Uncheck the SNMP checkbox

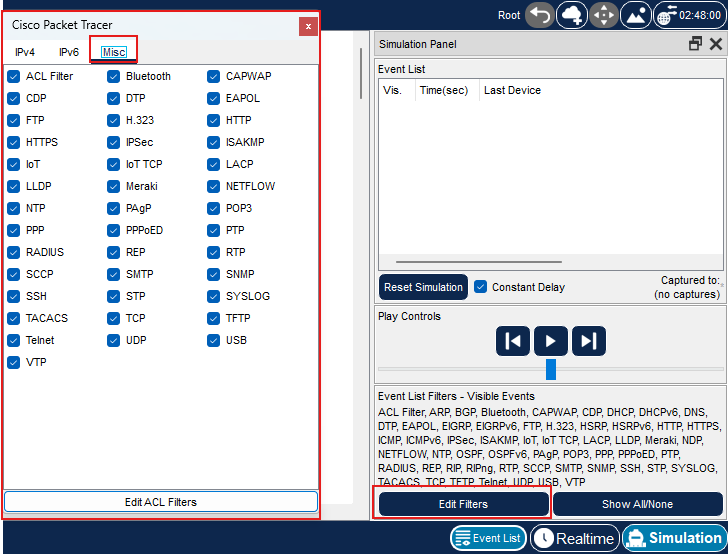[213, 274]
